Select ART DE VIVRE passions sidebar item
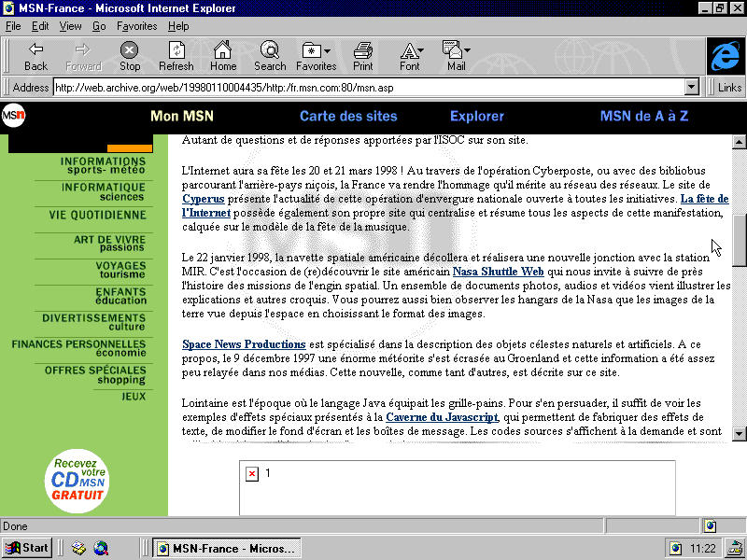The width and height of the screenshot is (747, 560). 109,244
